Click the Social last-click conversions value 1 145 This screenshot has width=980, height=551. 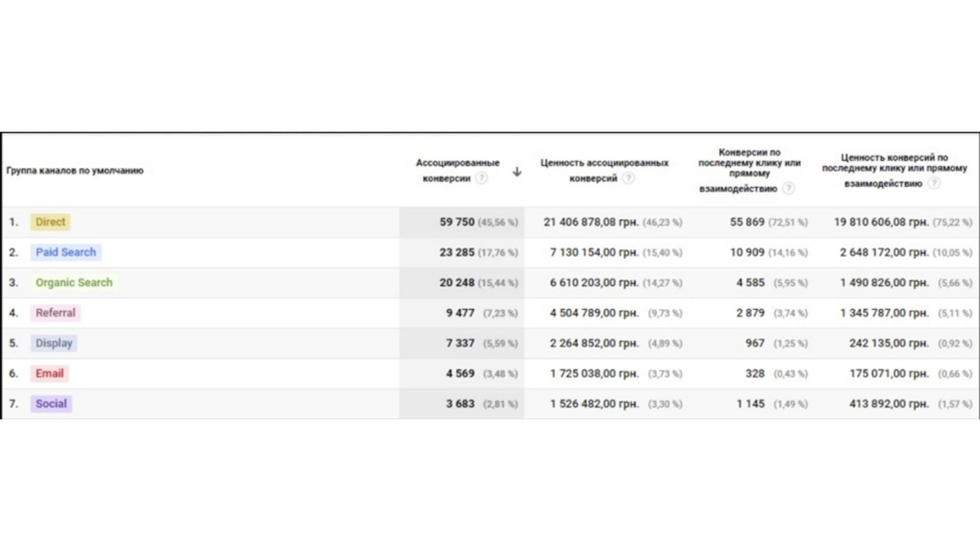[750, 404]
